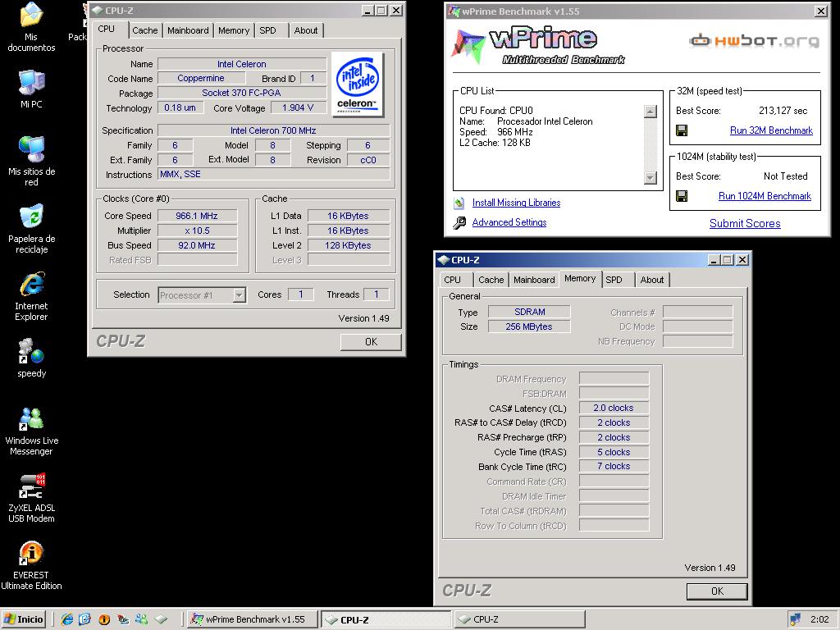Click icon beside Install Missing Libraries

[x=459, y=203]
